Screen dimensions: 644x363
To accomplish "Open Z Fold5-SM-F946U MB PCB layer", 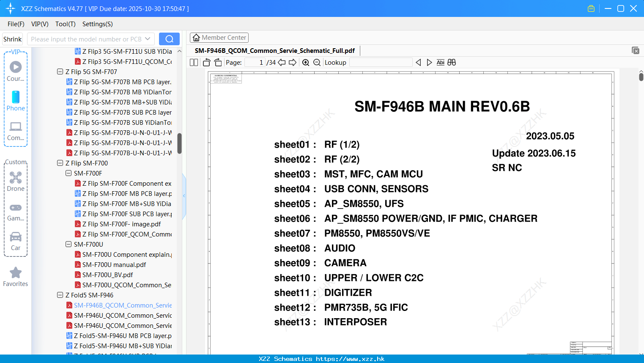I will click(119, 336).
